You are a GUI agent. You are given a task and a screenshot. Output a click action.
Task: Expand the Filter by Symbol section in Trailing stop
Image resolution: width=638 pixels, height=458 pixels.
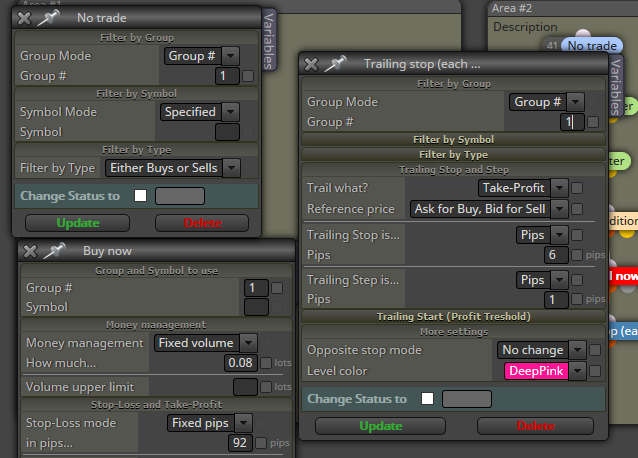pos(453,140)
